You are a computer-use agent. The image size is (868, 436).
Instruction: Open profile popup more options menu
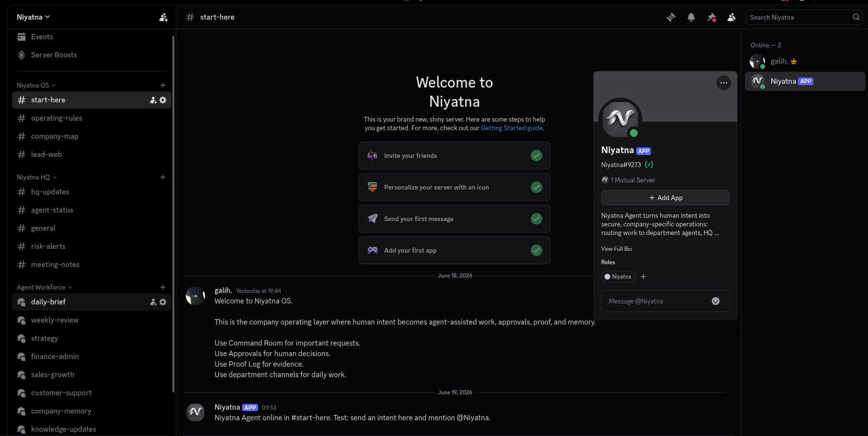[x=724, y=83]
